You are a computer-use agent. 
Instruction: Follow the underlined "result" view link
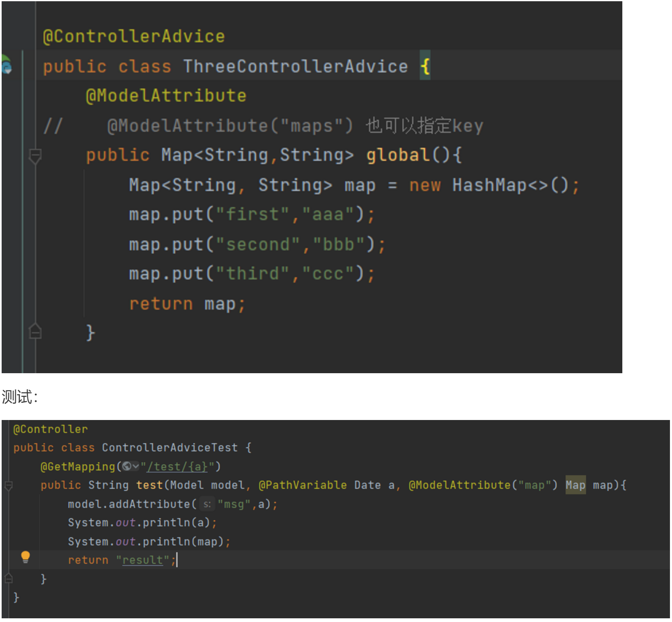click(142, 560)
